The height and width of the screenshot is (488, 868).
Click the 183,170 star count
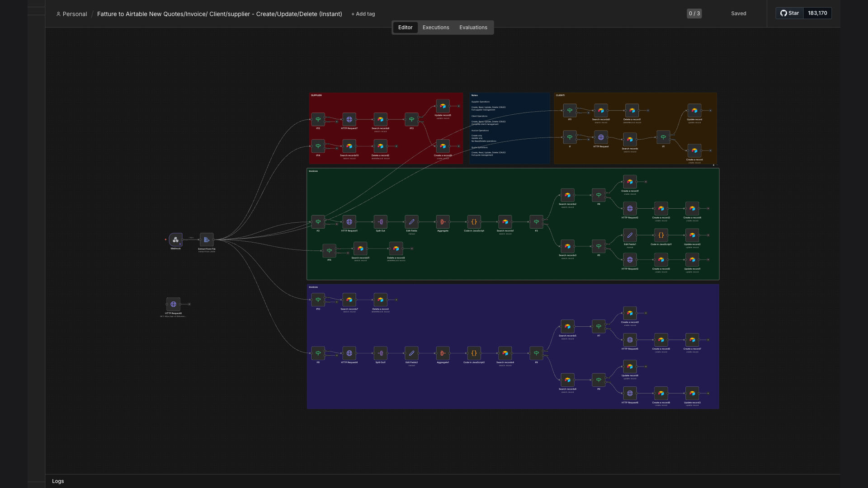pyautogui.click(x=817, y=13)
